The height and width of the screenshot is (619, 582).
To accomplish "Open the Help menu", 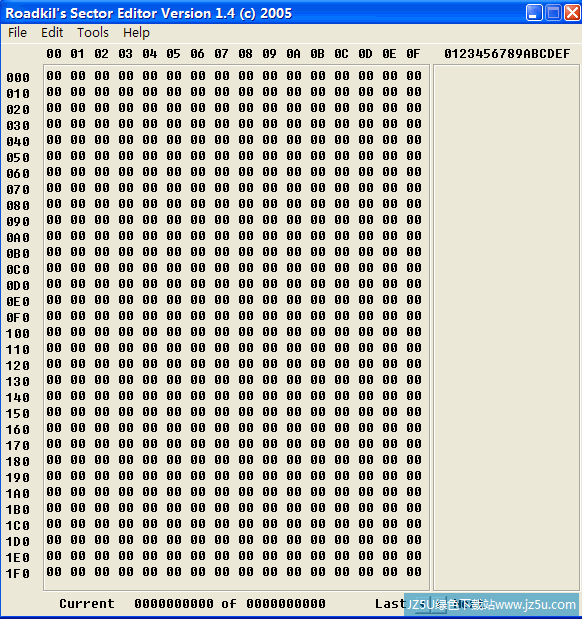I will click(x=136, y=32).
